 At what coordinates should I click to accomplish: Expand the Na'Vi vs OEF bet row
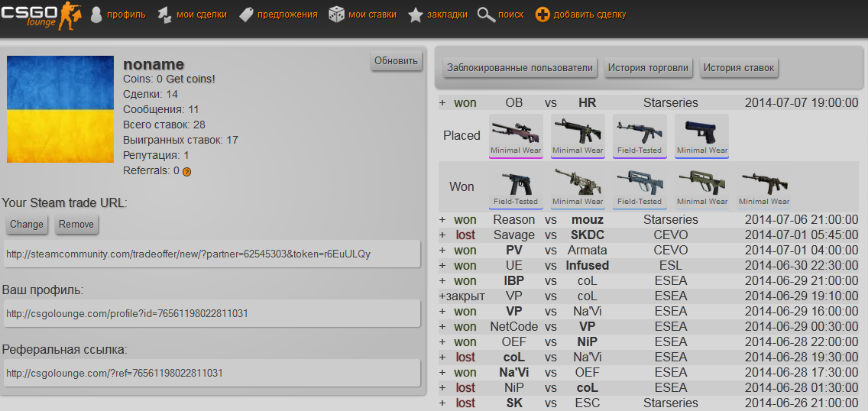coord(442,372)
